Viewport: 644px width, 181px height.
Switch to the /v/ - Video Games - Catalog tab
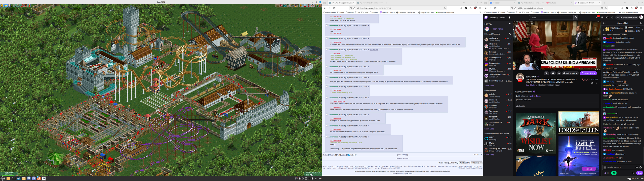(x=531, y=3)
